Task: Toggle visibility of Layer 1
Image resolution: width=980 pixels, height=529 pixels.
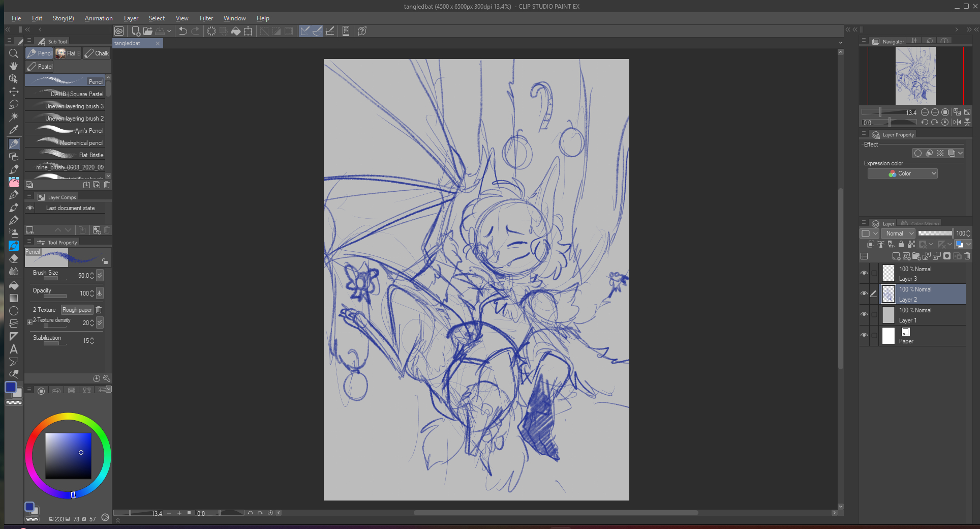Action: click(x=864, y=315)
